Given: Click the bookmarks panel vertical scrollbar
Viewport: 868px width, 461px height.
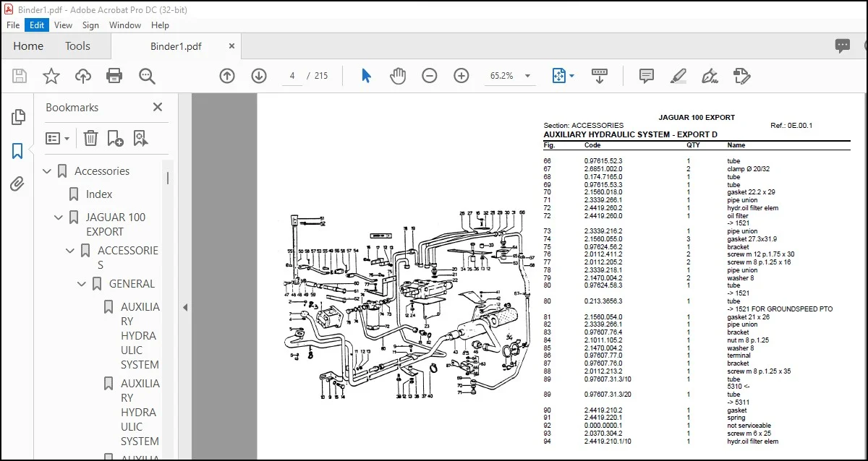Looking at the screenshot, I should [x=169, y=178].
